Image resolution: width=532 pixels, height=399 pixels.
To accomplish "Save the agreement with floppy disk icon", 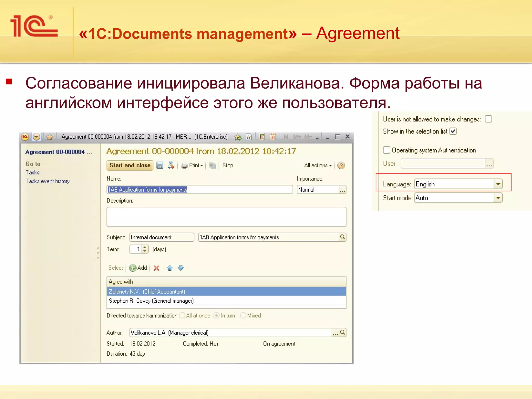I will pos(160,165).
